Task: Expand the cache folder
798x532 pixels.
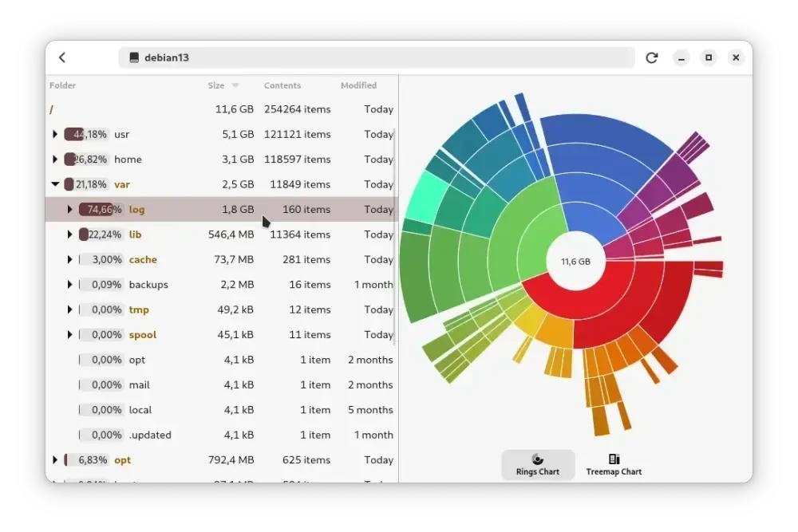Action: click(69, 259)
